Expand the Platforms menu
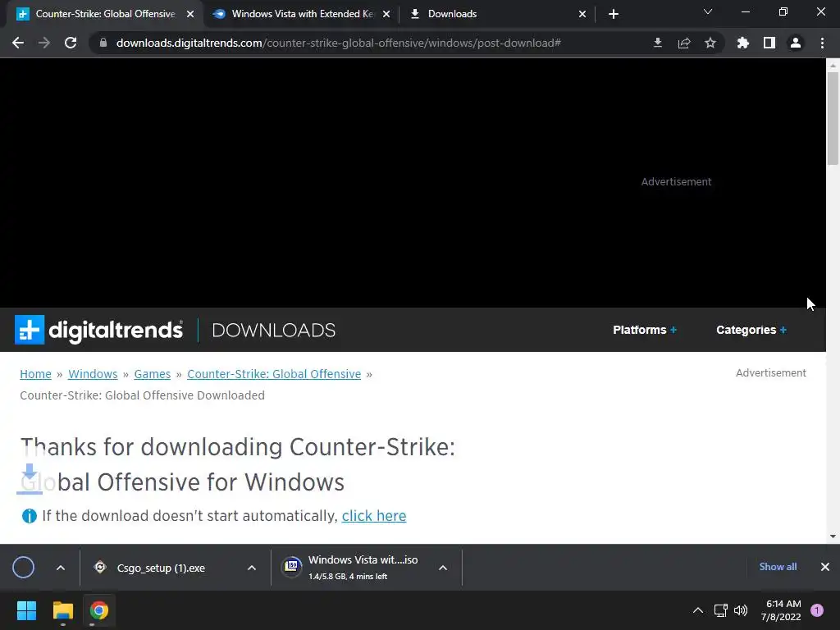The width and height of the screenshot is (840, 630). [x=645, y=330]
